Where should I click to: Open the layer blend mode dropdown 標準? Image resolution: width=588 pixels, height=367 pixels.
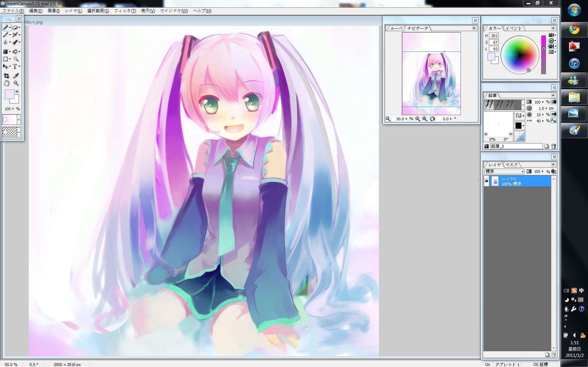(504, 171)
